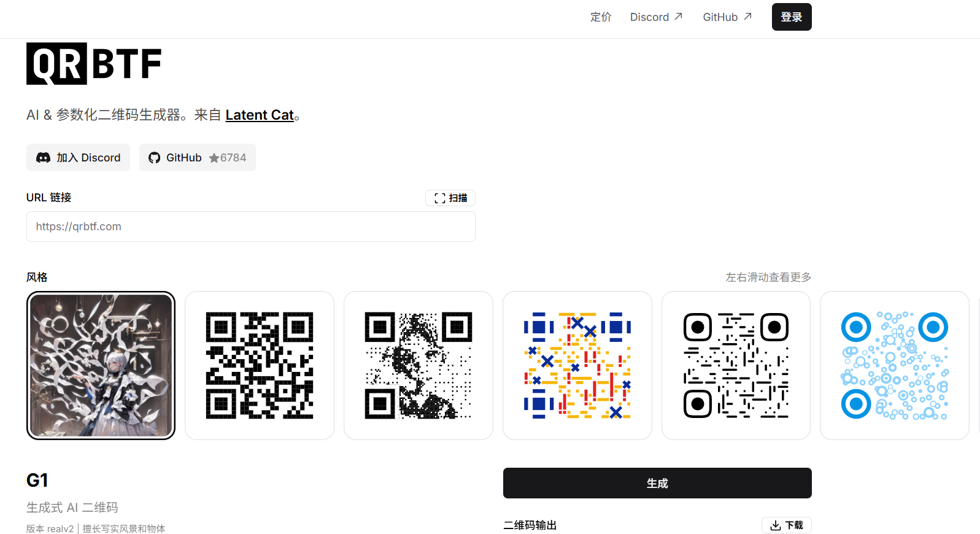The width and height of the screenshot is (980, 534).
Task: Select the blue bubble QR style
Action: click(x=894, y=365)
